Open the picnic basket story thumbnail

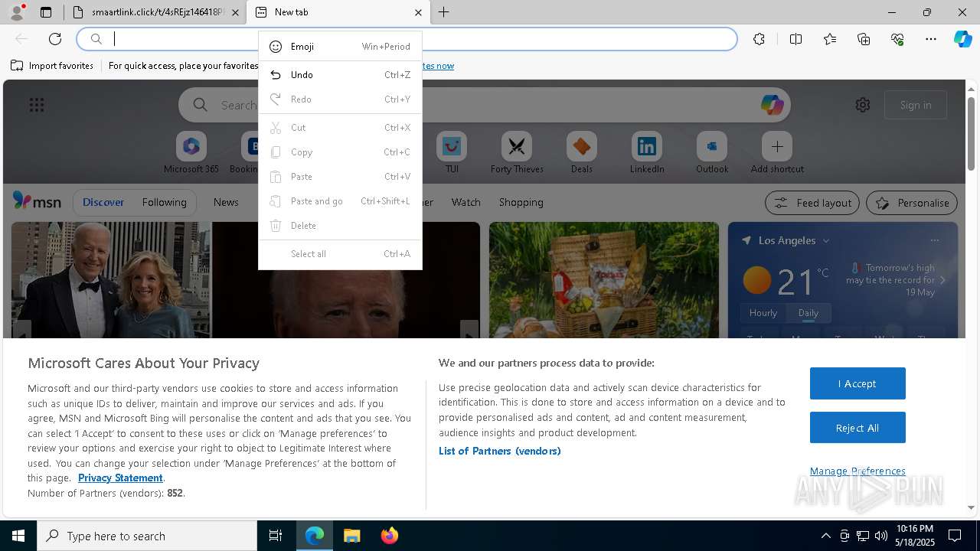pos(604,280)
